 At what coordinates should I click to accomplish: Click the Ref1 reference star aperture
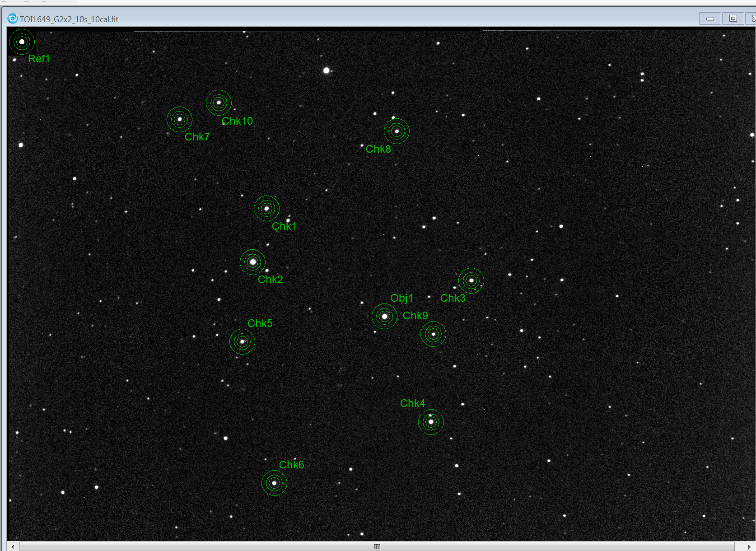[x=22, y=42]
